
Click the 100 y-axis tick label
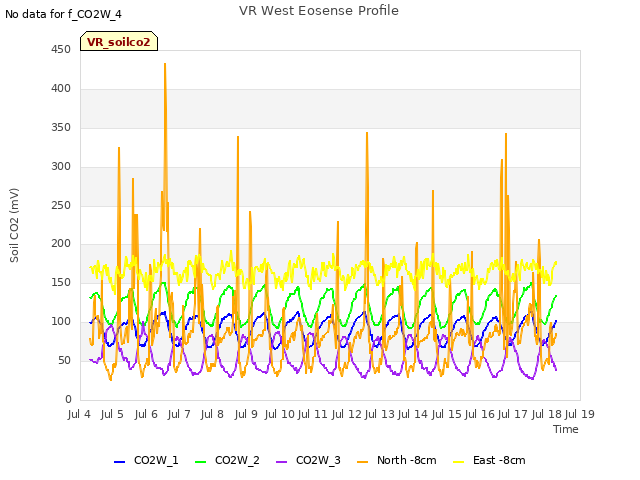(61, 322)
